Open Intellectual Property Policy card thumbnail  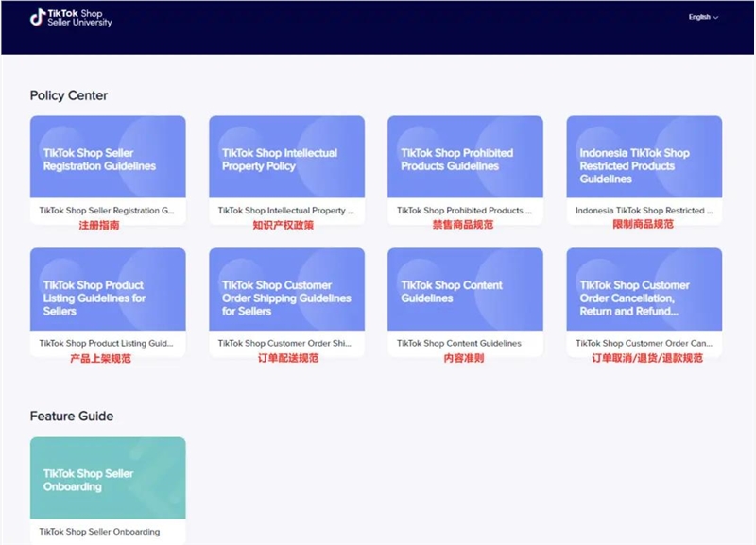(x=286, y=157)
